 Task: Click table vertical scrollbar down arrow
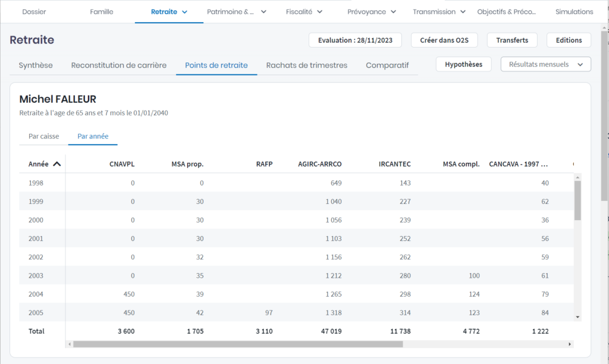pyautogui.click(x=577, y=317)
